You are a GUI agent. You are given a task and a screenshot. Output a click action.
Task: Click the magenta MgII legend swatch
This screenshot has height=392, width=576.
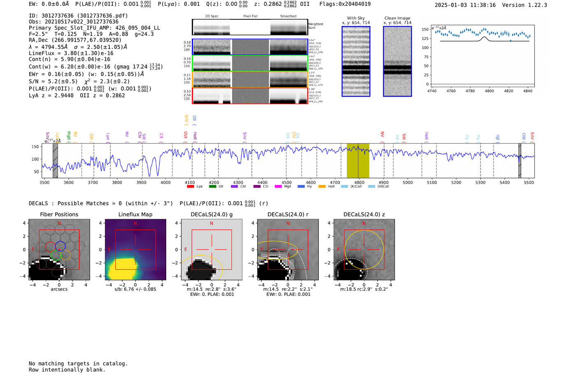[278, 186]
